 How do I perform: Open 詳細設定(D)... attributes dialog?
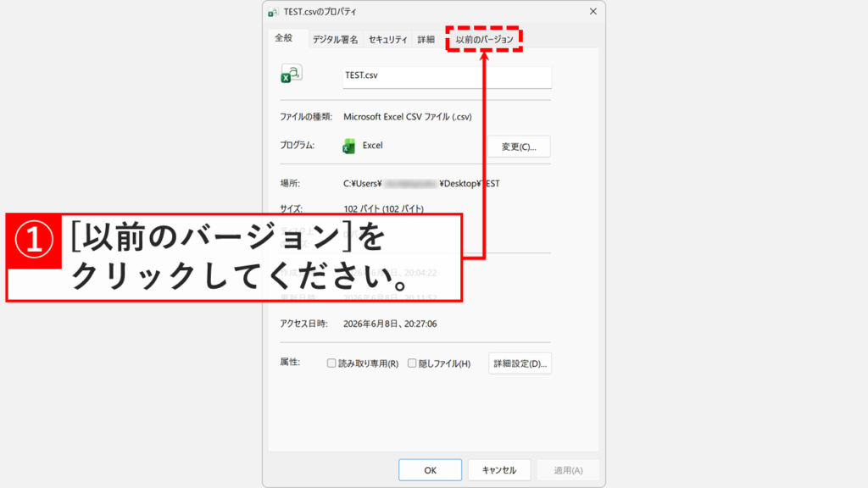[520, 363]
